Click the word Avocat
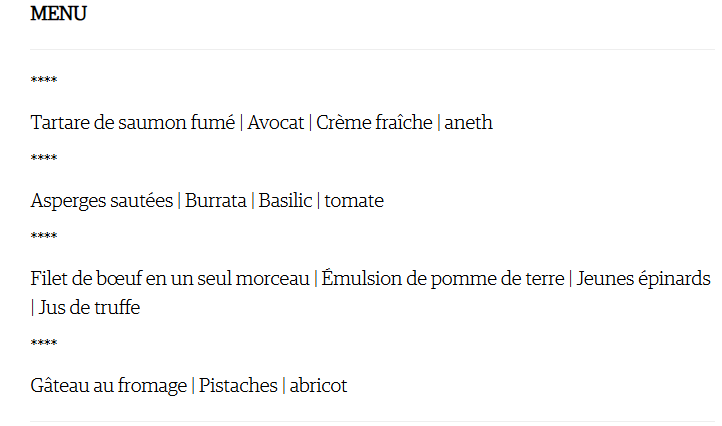The height and width of the screenshot is (426, 722). (275, 123)
